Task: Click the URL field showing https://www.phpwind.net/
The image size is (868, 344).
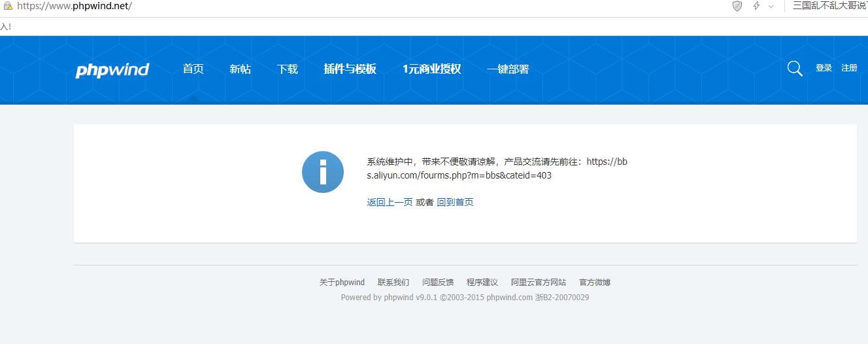Action: tap(75, 6)
